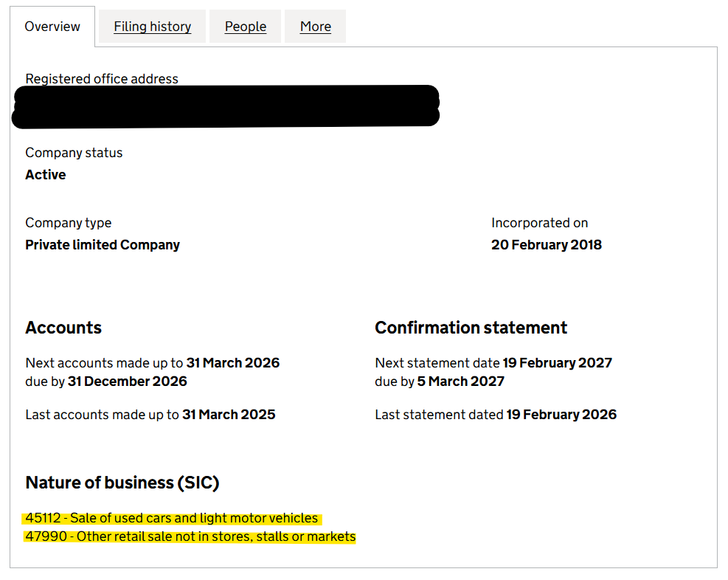Click the Registered office address label

coord(101,79)
